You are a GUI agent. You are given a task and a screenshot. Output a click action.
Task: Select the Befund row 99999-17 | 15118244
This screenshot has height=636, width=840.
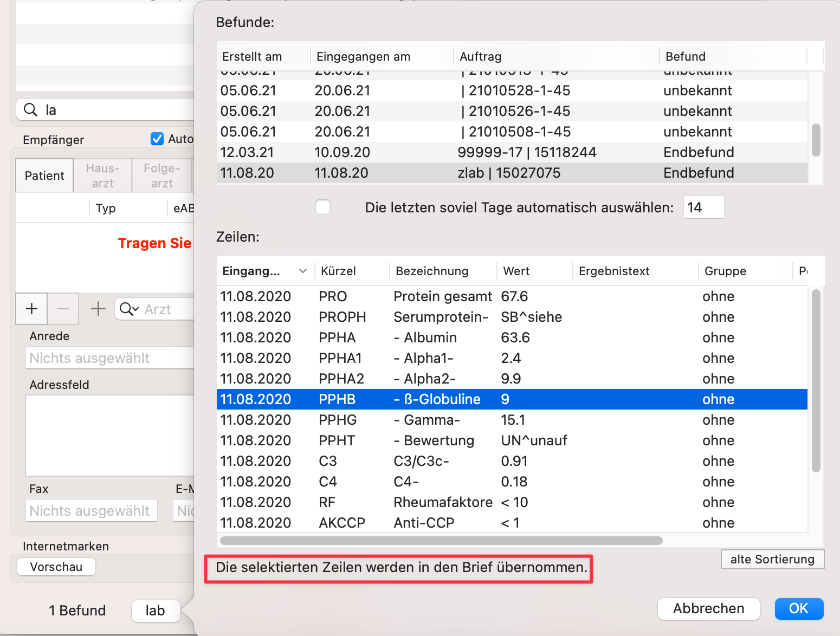tap(512, 152)
